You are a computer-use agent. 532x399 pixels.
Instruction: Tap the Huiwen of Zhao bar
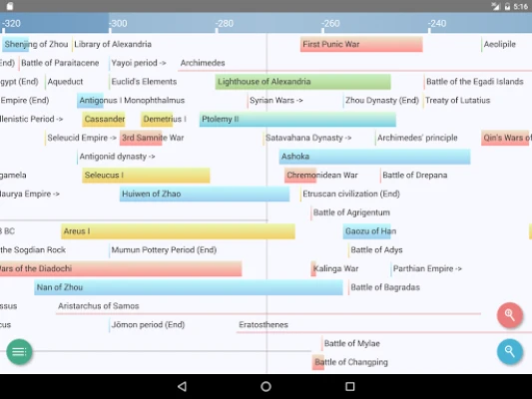click(205, 194)
